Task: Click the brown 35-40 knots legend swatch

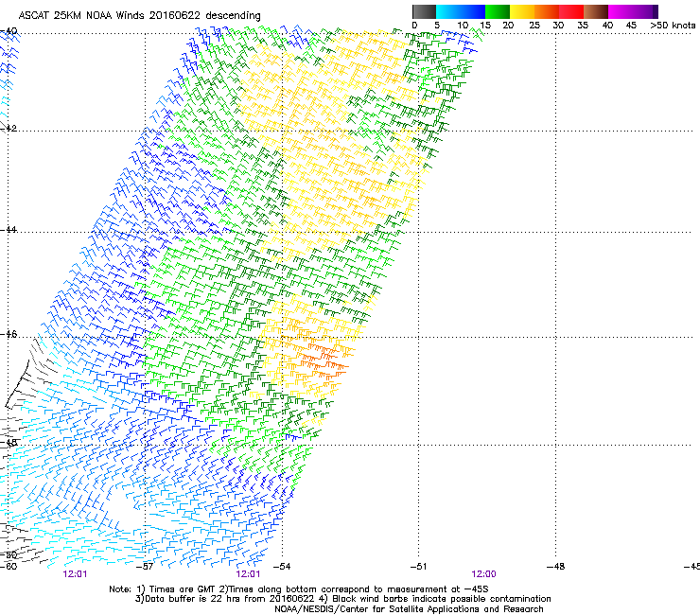Action: pos(596,11)
